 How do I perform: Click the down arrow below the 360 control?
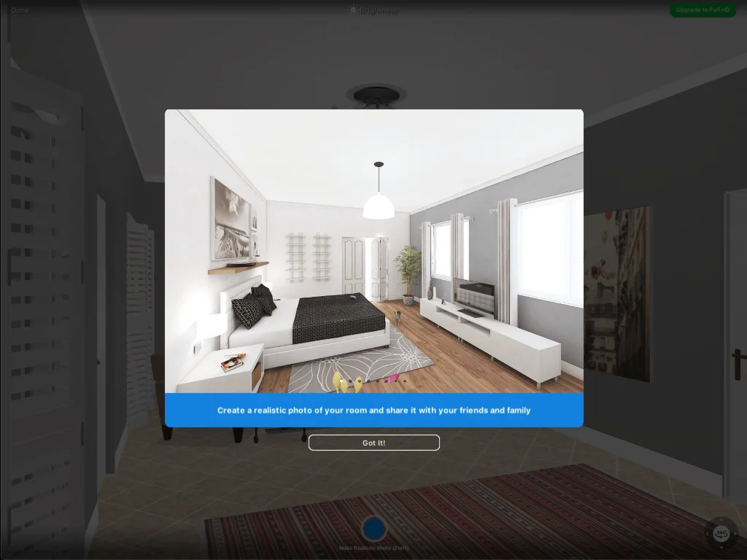tap(721, 547)
